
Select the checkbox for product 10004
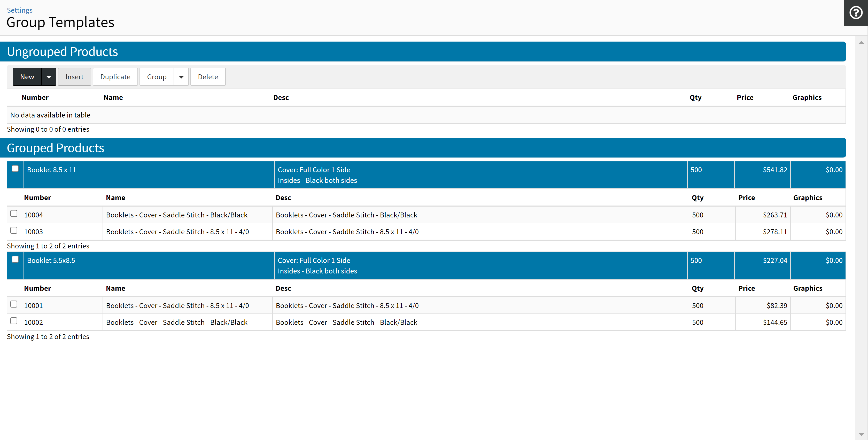14,214
